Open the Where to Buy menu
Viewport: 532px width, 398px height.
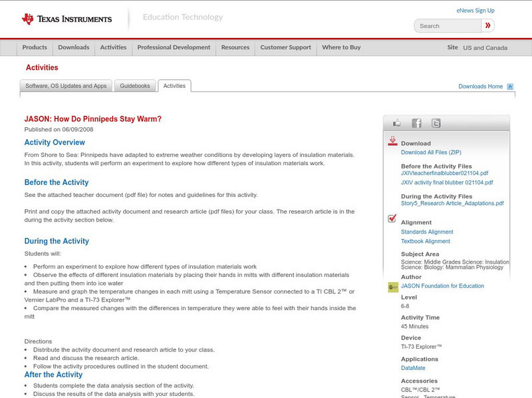(x=341, y=47)
